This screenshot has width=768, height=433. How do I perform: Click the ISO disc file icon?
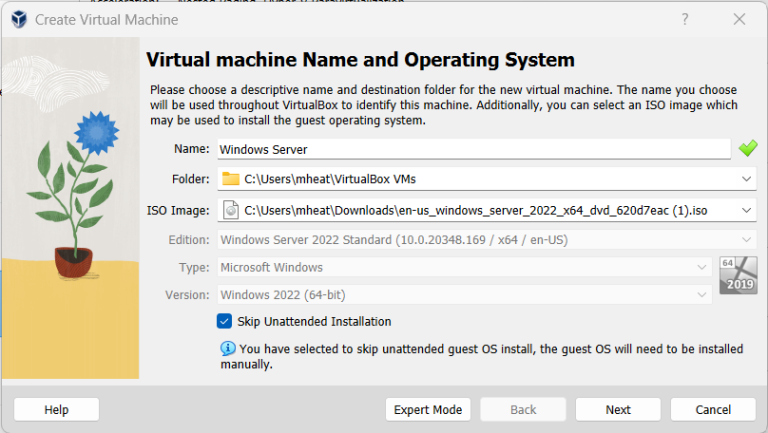point(231,210)
